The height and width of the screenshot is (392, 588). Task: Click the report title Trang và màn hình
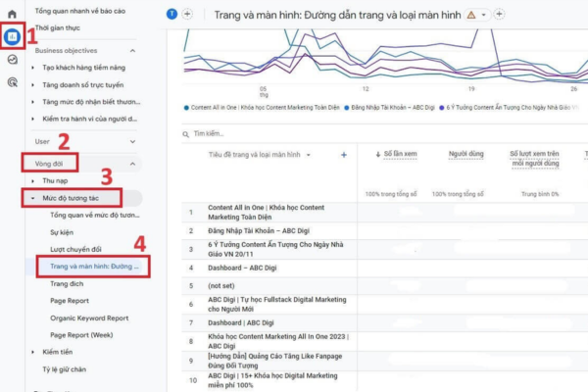coord(337,15)
